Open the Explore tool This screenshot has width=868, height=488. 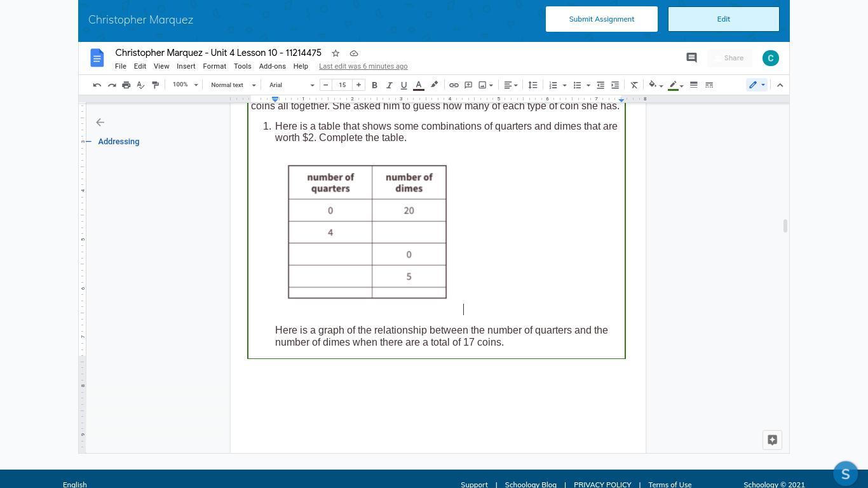[773, 440]
